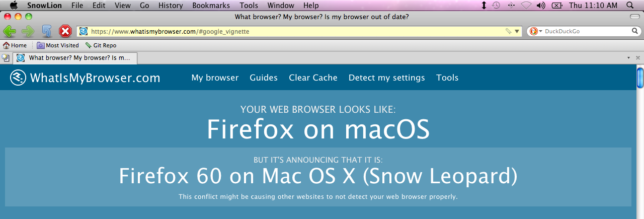Open the Bookmarks menu

pyautogui.click(x=211, y=6)
